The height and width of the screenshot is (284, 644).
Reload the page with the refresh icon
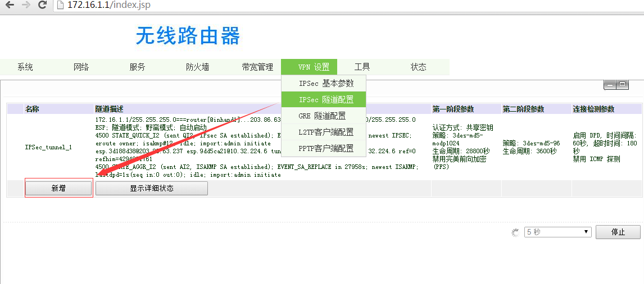coord(42,5)
